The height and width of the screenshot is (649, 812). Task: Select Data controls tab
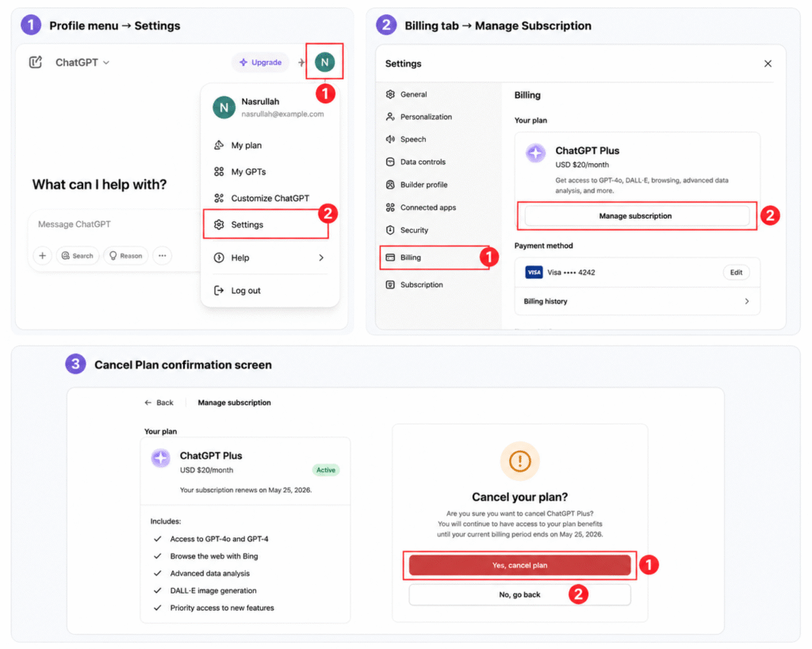coord(438,162)
